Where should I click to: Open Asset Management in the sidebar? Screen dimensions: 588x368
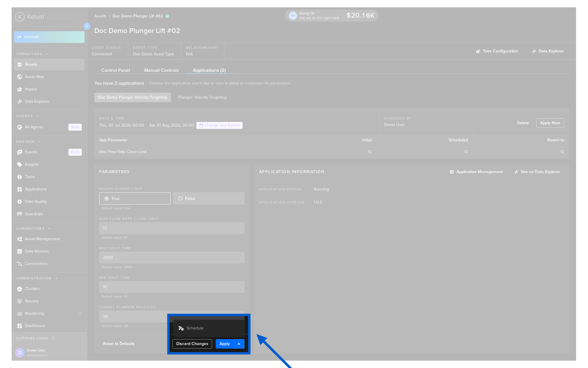(x=49, y=239)
